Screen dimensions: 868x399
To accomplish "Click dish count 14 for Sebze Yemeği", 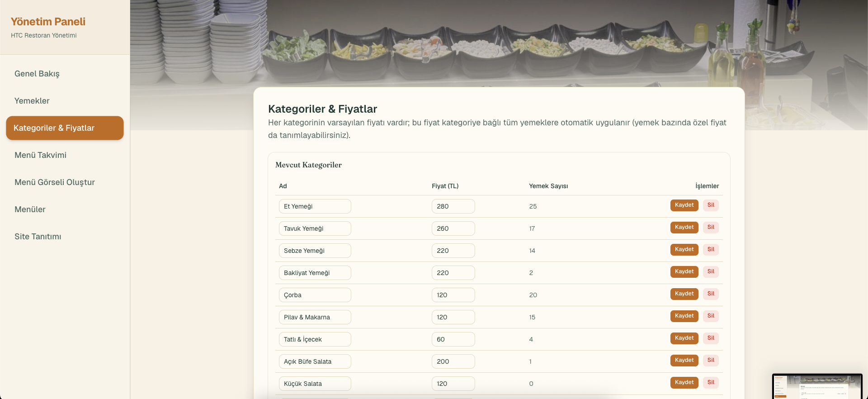I will (x=532, y=251).
